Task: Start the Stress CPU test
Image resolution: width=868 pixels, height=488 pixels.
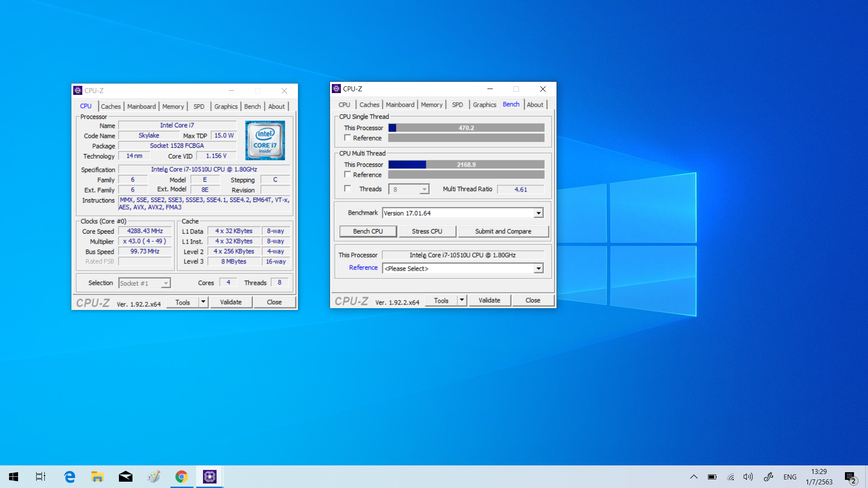Action: [427, 231]
